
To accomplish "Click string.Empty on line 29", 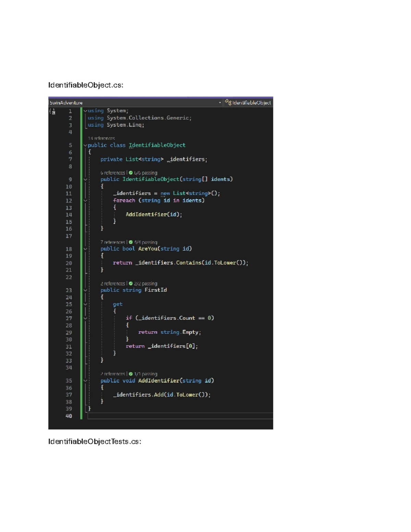I will pos(179,332).
